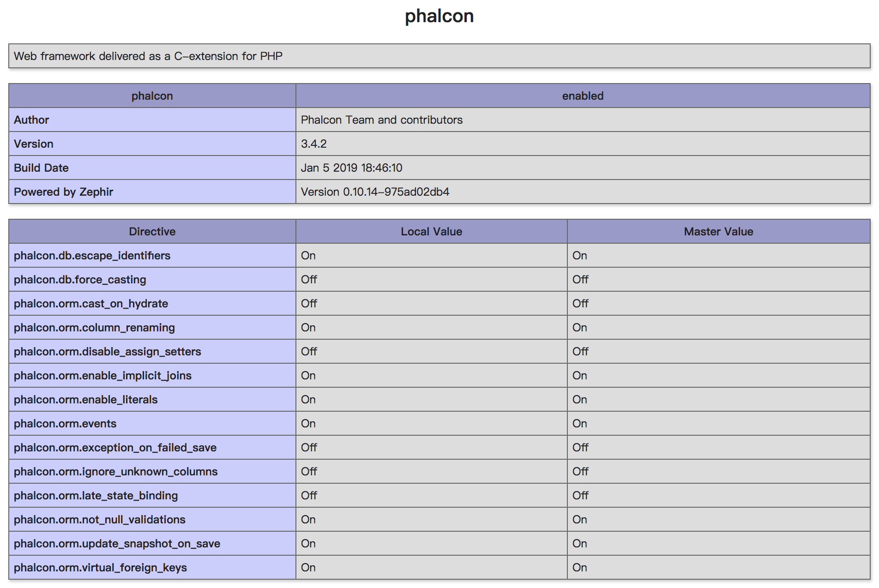
Task: Select the phalcon.orm.cast_on_hydrate directive name
Action: coord(91,304)
